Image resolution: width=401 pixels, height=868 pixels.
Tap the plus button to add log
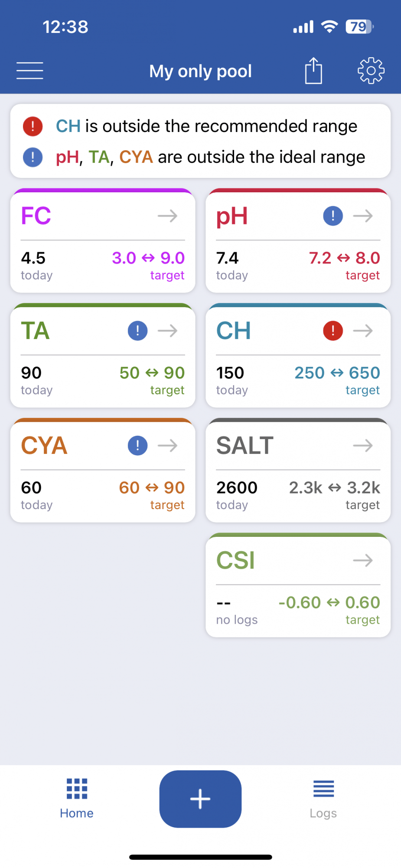point(200,799)
